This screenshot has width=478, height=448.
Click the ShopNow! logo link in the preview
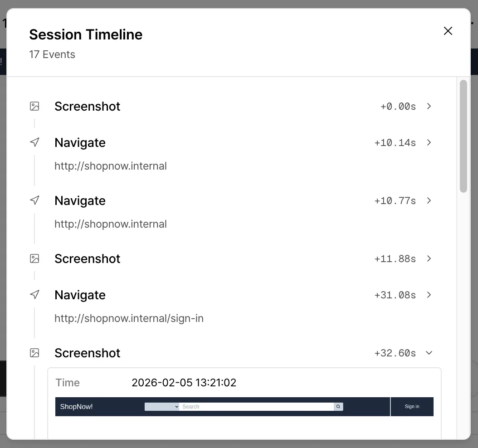(x=76, y=407)
